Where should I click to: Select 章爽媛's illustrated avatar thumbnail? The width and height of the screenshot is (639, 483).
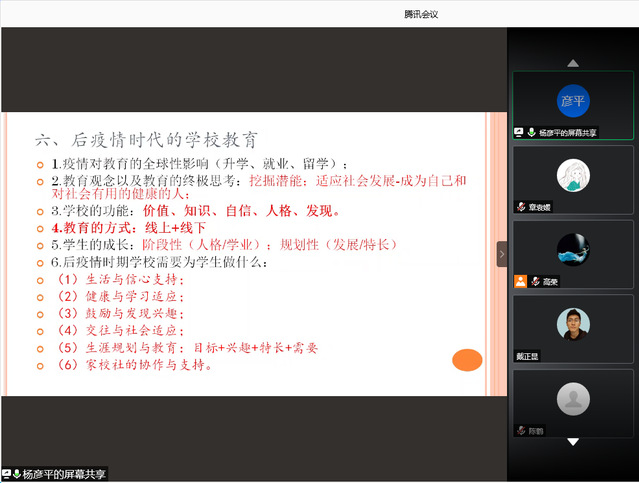pyautogui.click(x=572, y=177)
